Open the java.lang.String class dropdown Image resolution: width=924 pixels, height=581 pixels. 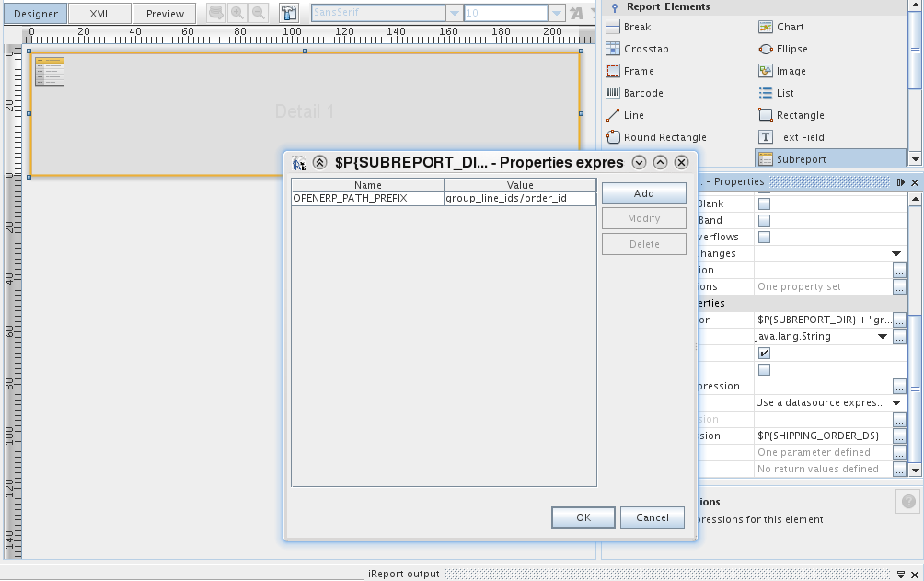(x=883, y=337)
